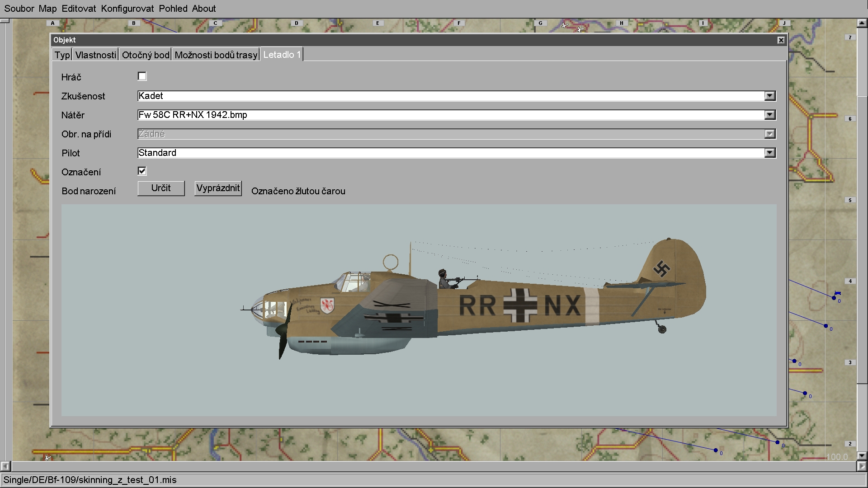Expand the Nátěr skin dropdown list
The image size is (868, 488).
[769, 115]
